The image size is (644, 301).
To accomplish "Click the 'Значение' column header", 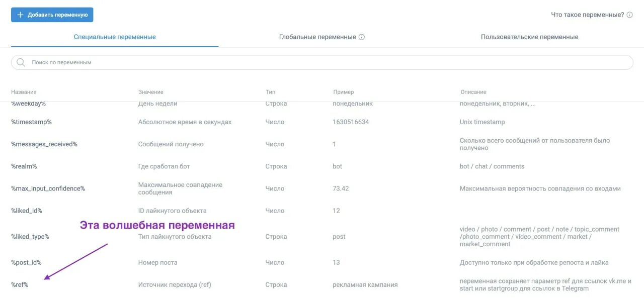I will coord(151,91).
